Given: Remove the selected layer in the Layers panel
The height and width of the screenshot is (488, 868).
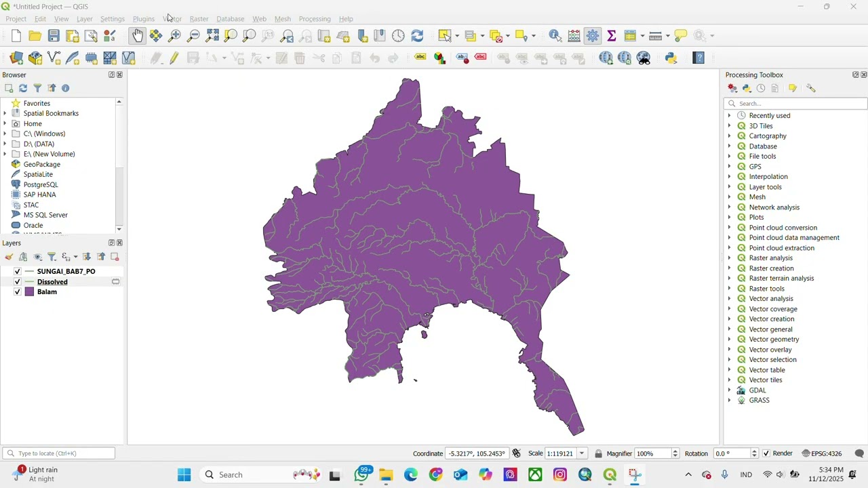Looking at the screenshot, I should [115, 257].
